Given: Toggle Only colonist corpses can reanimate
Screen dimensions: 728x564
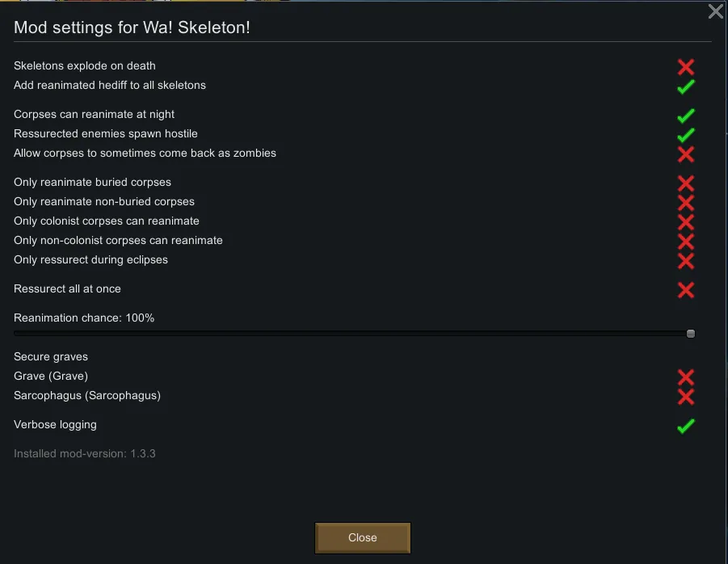Looking at the screenshot, I should [x=686, y=221].
